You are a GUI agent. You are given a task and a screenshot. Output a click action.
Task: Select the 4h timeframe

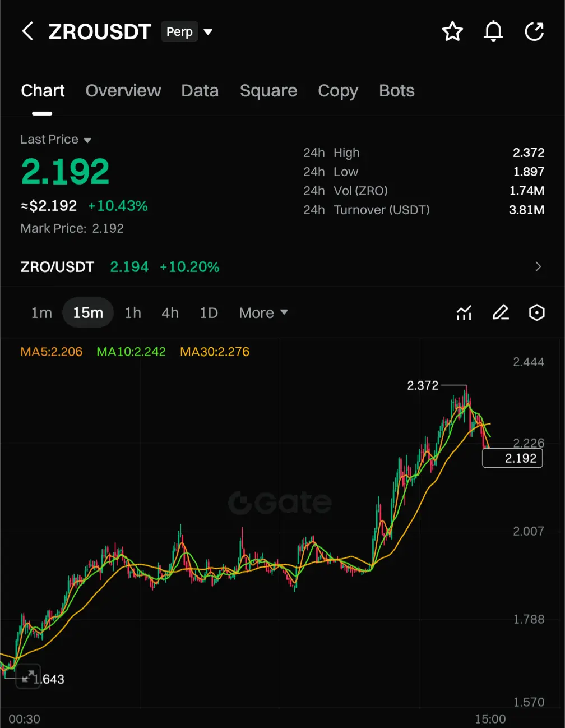pyautogui.click(x=170, y=313)
